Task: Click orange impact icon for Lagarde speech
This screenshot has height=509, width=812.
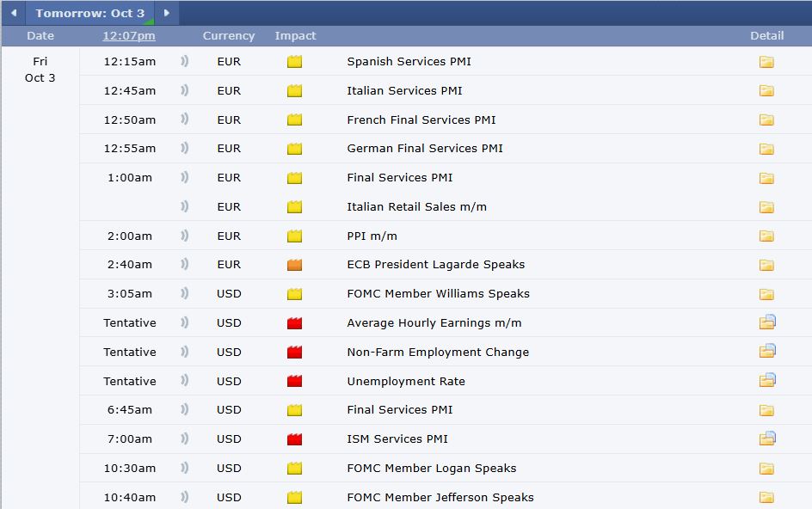Action: tap(295, 265)
